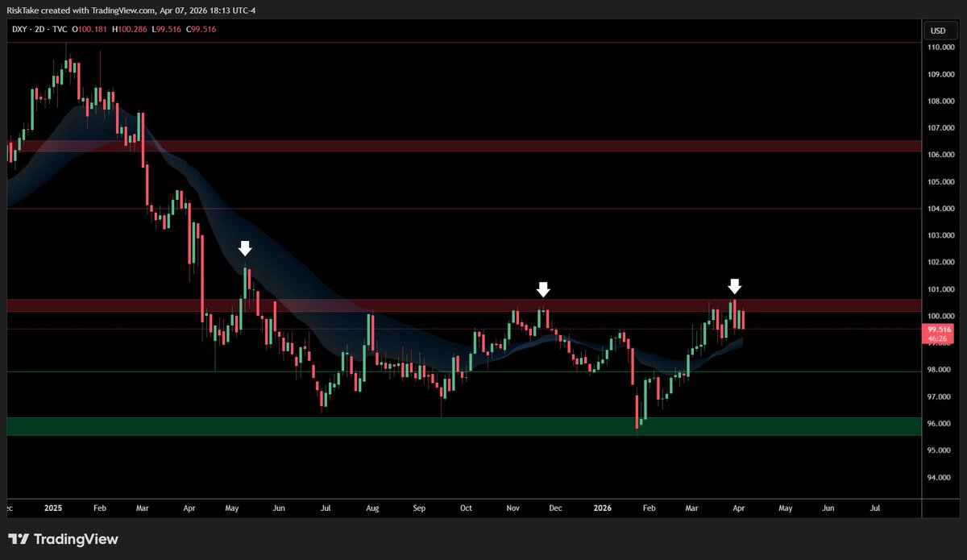Click the 101.000 price axis label
Viewport: 967px width, 560px height.
[x=941, y=289]
